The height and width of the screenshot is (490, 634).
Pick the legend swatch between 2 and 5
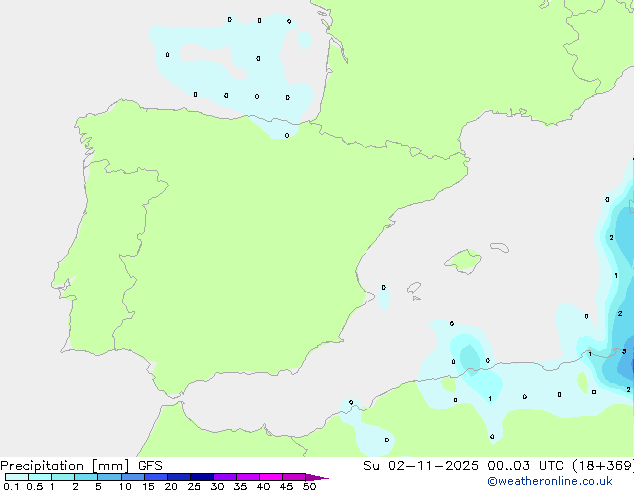click(x=86, y=477)
